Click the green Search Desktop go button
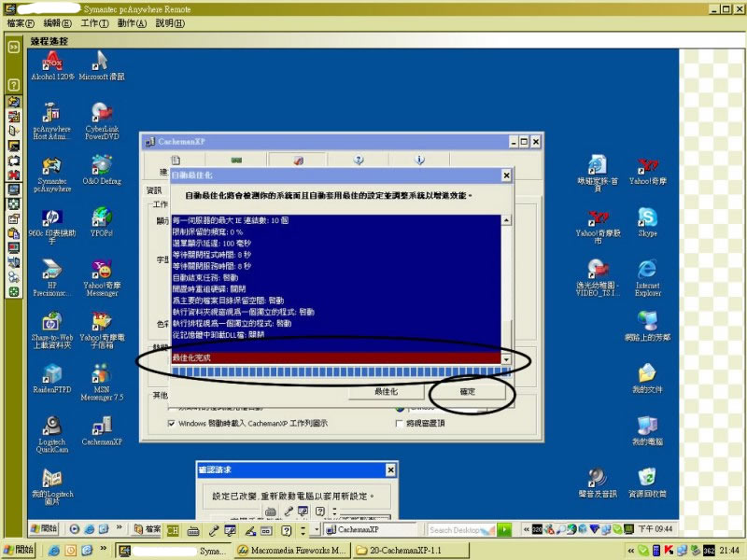Viewport: 747px width, 560px height. pos(504,529)
